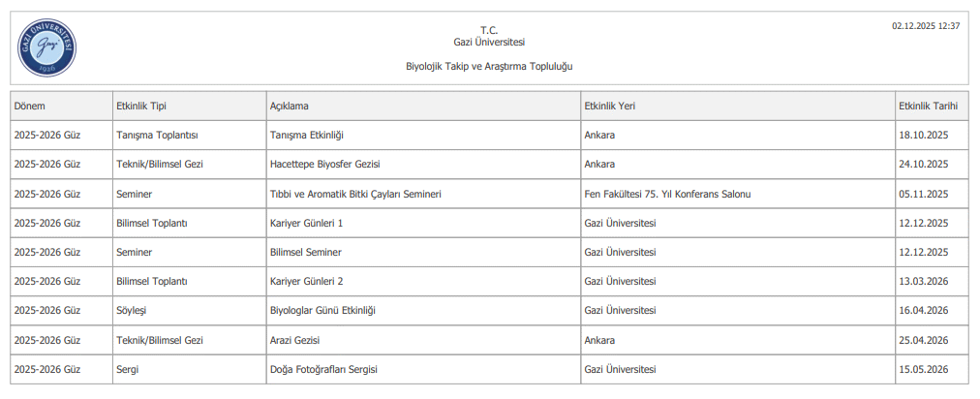Select the Kariyer Günleri 1 row description

pos(306,223)
